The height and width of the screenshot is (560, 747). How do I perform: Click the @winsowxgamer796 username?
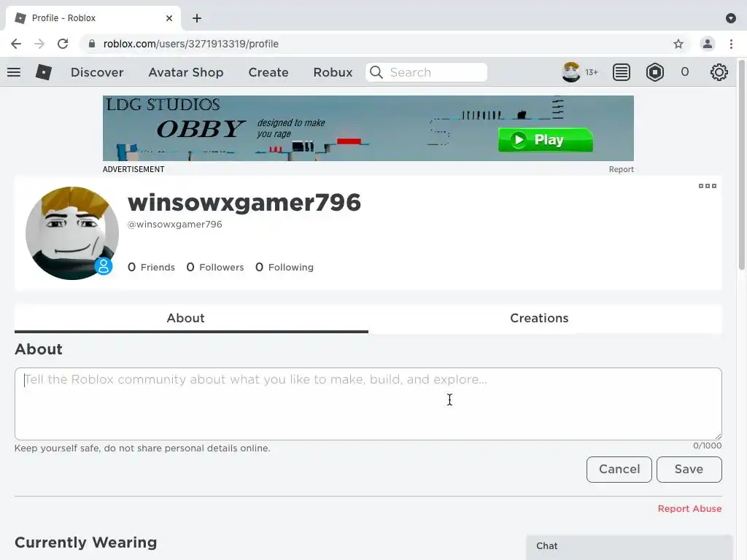click(x=174, y=225)
